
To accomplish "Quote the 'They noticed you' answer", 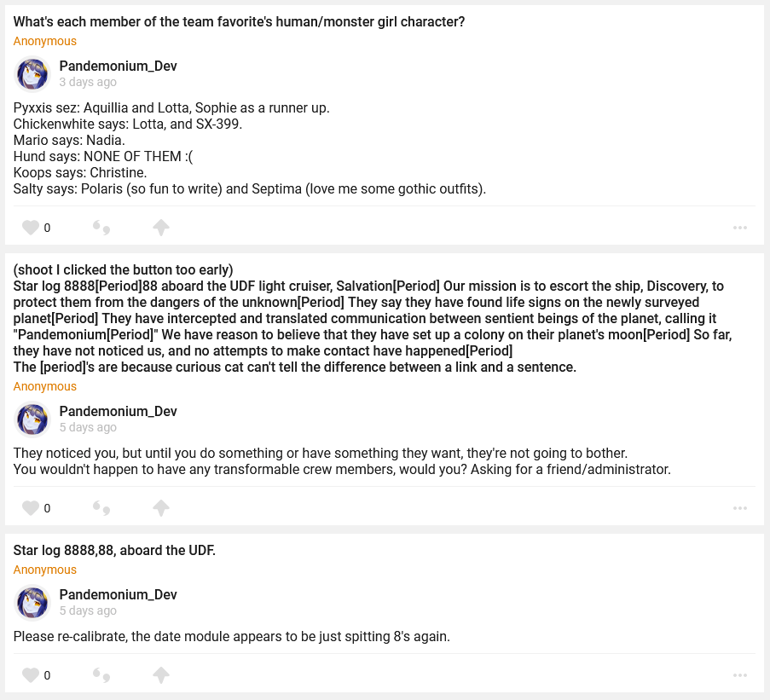I will [x=101, y=508].
